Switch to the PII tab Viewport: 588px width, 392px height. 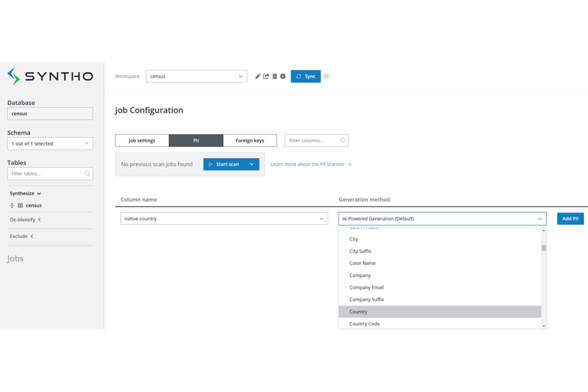tap(196, 141)
